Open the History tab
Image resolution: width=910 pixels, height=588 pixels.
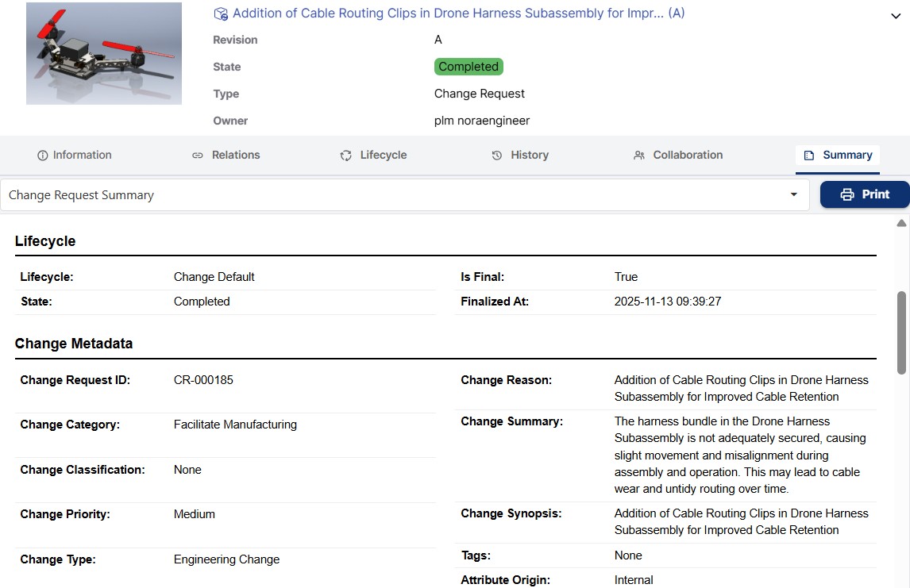529,156
